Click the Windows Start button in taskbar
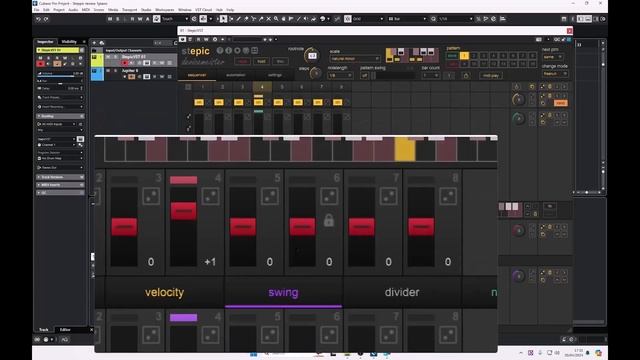Image resolution: width=640 pixels, height=360 pixels. tap(253, 354)
